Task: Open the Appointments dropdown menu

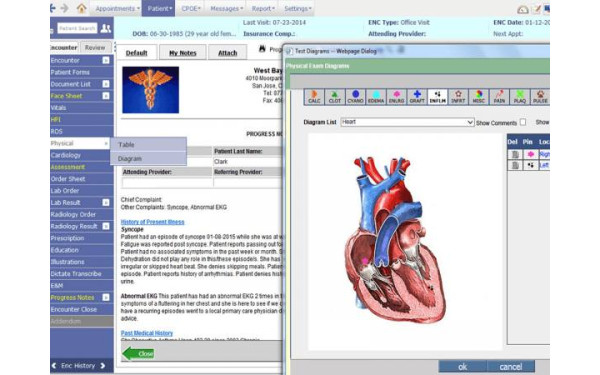Action: pyautogui.click(x=117, y=8)
